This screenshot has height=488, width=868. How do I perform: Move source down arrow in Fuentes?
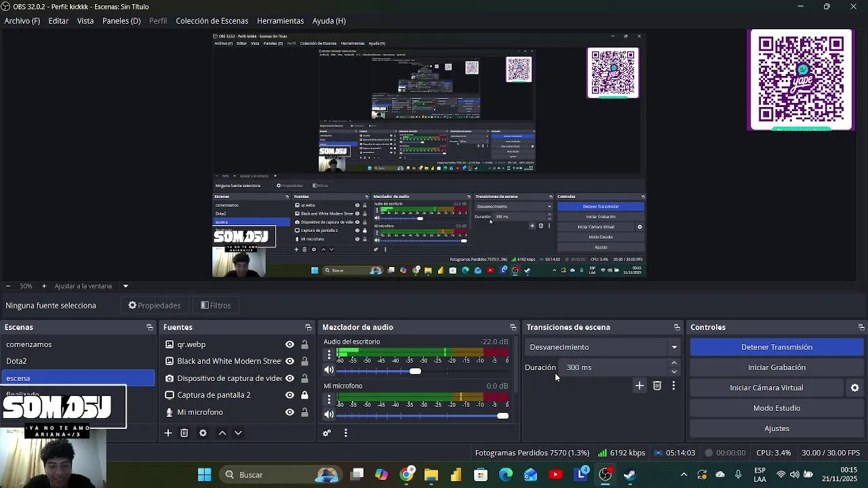tap(238, 433)
